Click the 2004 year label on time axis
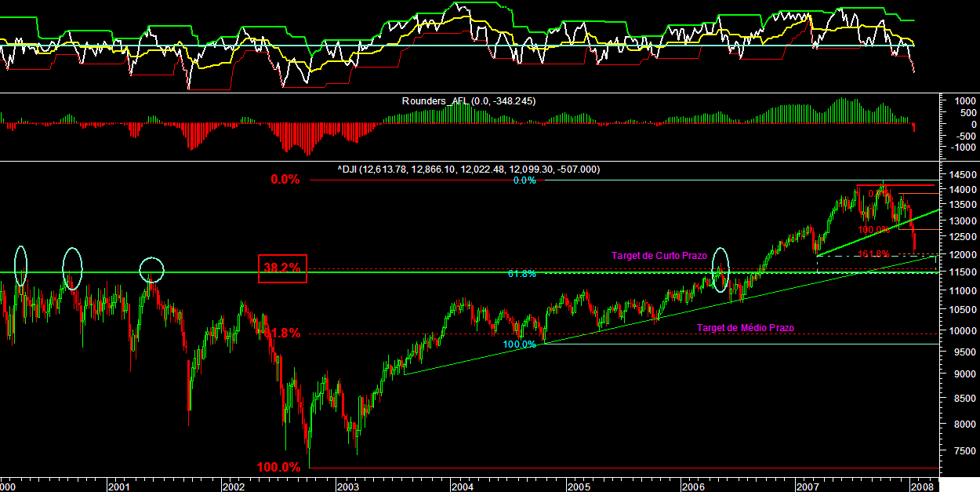Screen dimensions: 980x492 [462, 486]
